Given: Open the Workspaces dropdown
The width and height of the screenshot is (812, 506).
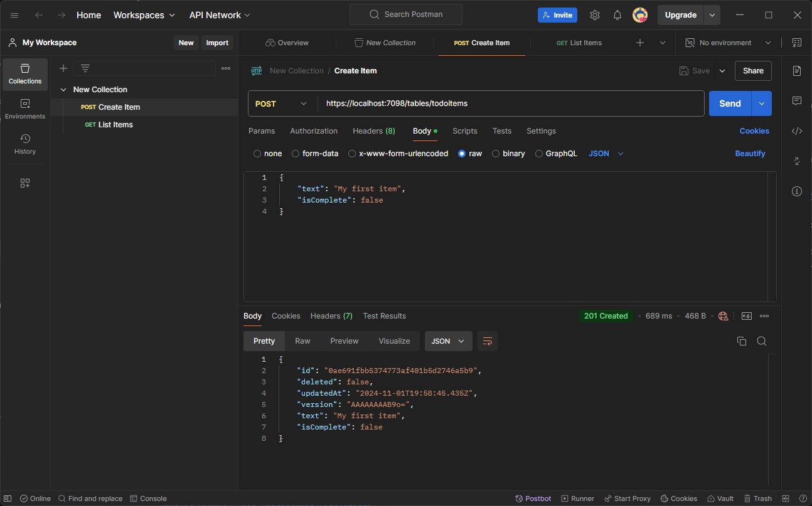Looking at the screenshot, I should pos(144,15).
